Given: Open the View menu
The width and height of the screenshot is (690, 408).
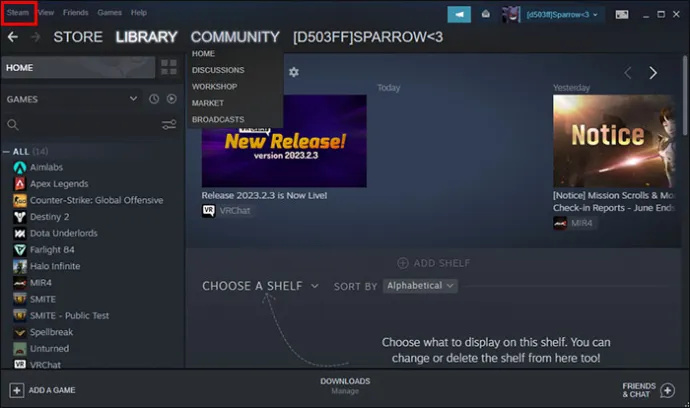Looking at the screenshot, I should pos(46,13).
